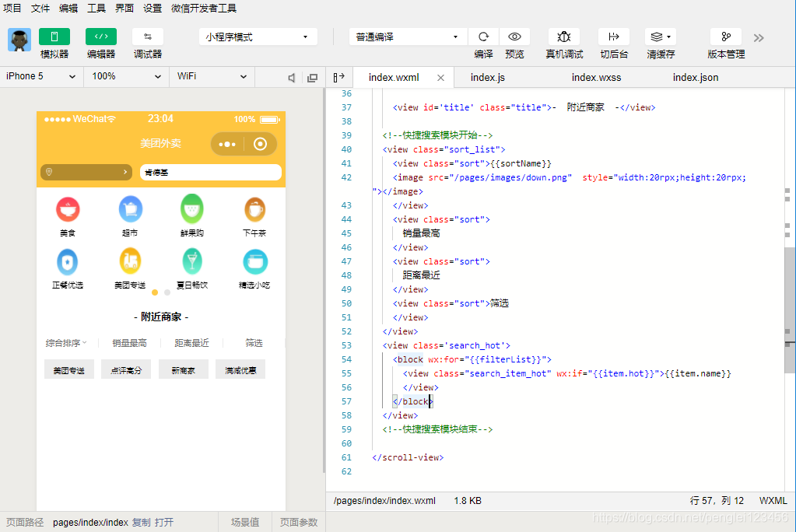Click line number 53 in editor gutter
Viewport: 796px width, 532px height.
click(x=346, y=345)
